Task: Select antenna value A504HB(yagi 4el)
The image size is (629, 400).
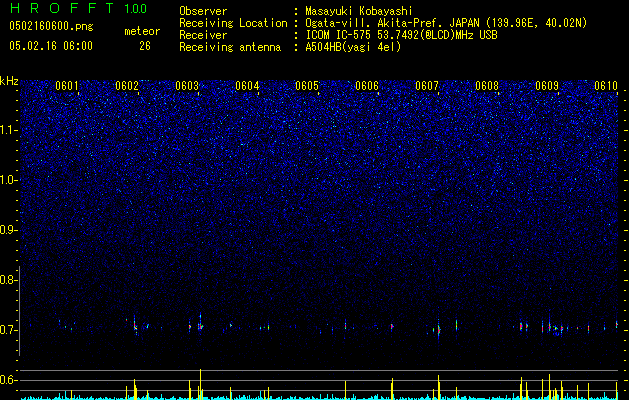Action: tap(353, 47)
